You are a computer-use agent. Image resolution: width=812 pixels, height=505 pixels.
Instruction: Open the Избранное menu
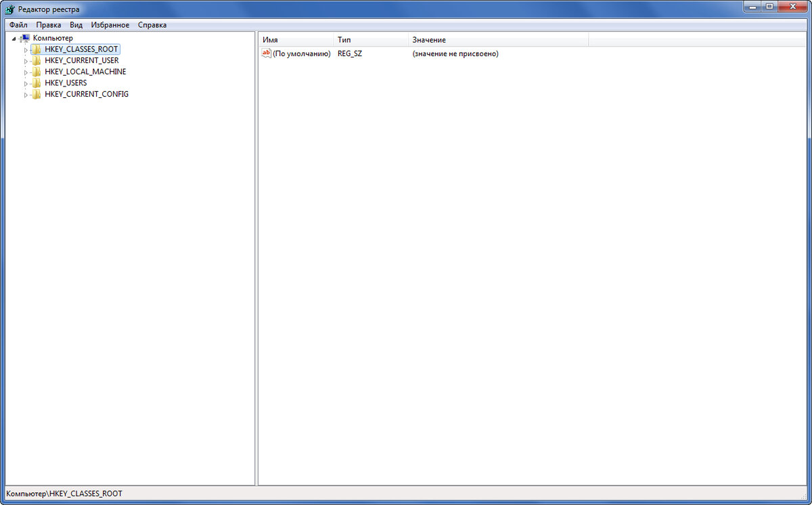[110, 25]
